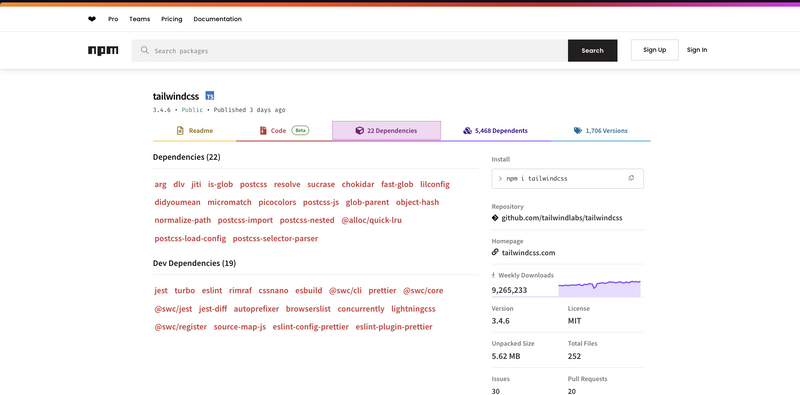Screen dimensions: 800x395
Task: Open the postcss-nested dependency
Action: click(307, 220)
